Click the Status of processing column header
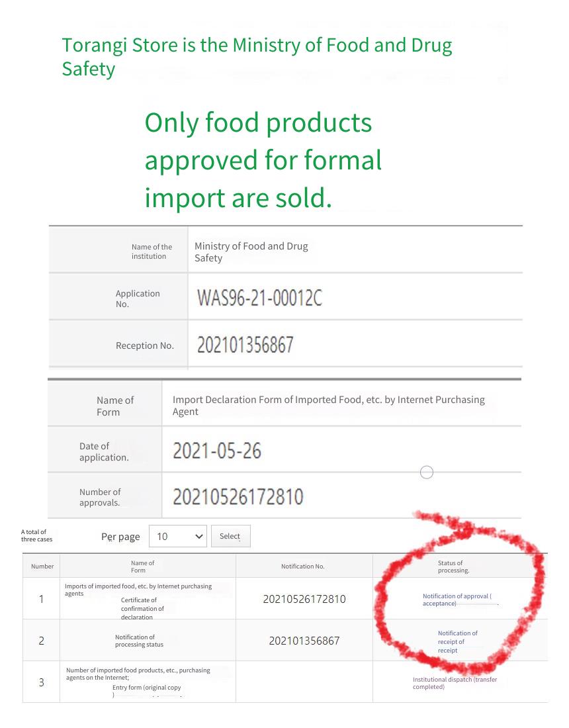 pyautogui.click(x=453, y=567)
